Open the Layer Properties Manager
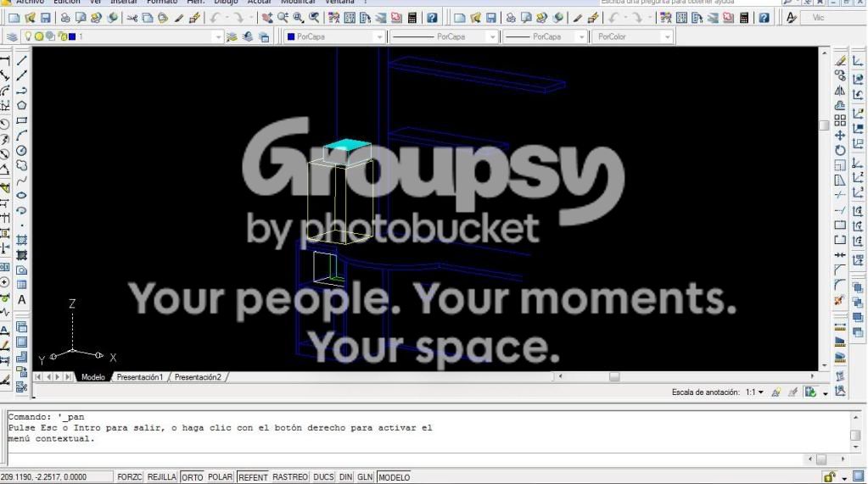The width and height of the screenshot is (868, 484). 12,36
